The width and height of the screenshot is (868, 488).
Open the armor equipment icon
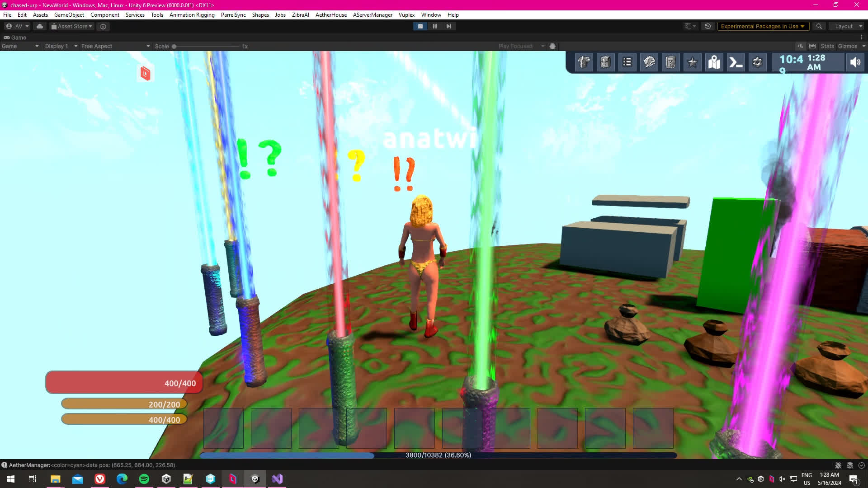pos(584,62)
